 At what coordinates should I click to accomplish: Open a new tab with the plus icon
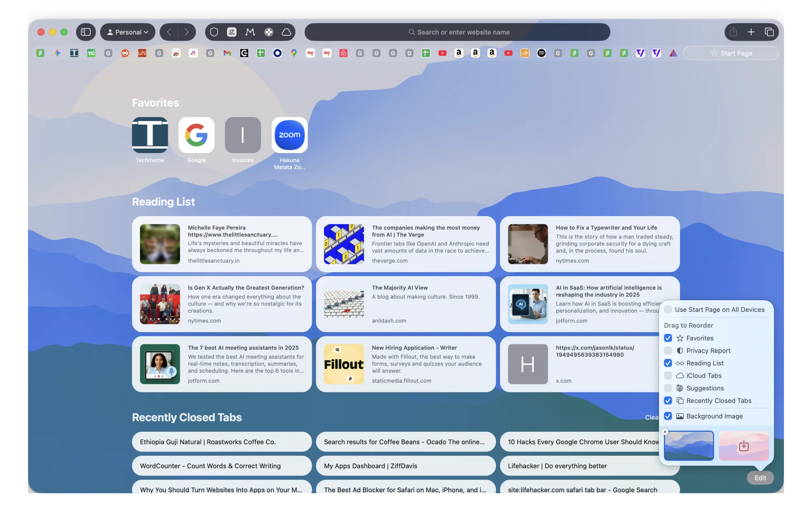point(751,32)
